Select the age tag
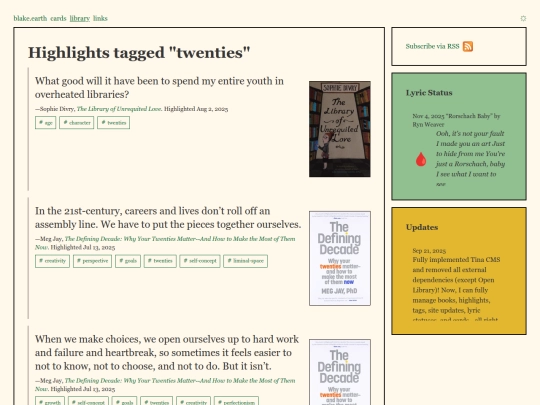This screenshot has height=405, width=540. coord(45,123)
